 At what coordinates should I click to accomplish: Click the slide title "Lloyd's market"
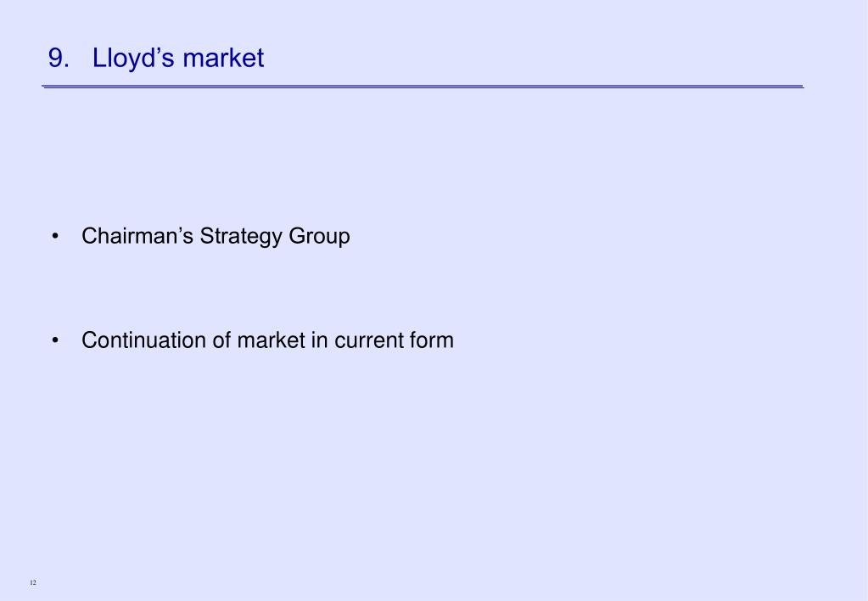click(x=177, y=59)
